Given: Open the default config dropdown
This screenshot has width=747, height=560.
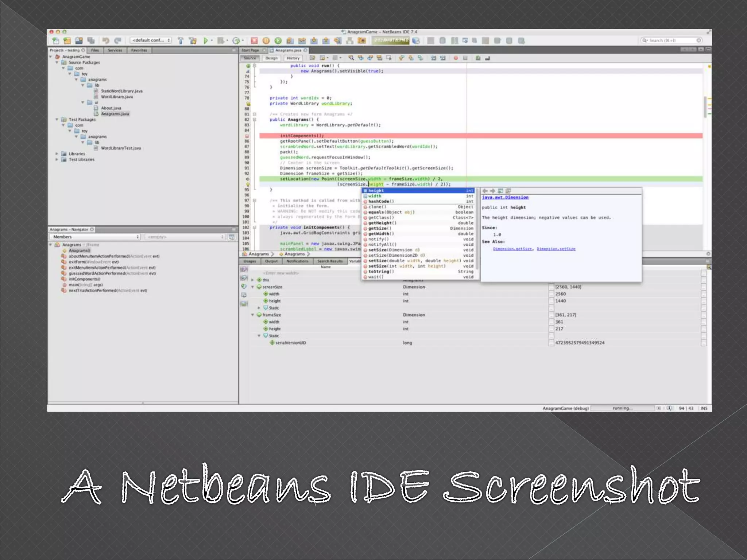Looking at the screenshot, I should click(x=151, y=40).
